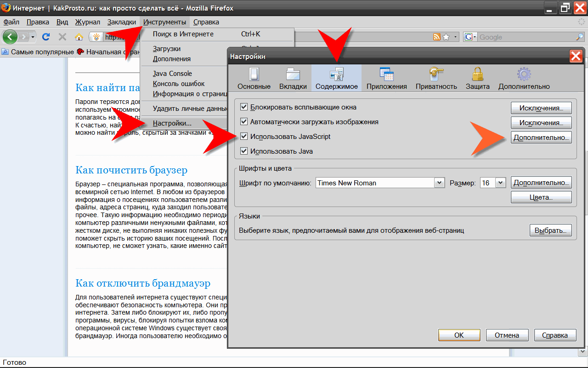Open the address bar dropdown arrow

coord(456,37)
